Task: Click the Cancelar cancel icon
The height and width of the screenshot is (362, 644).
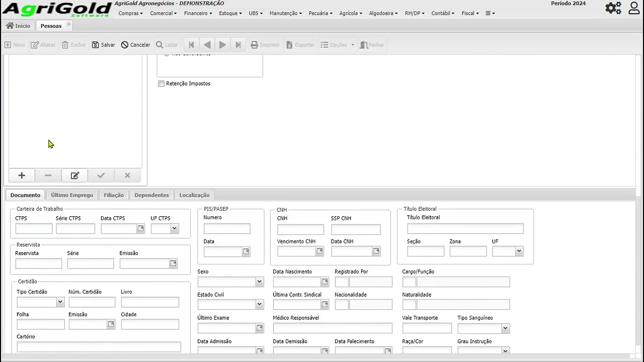Action: tap(125, 45)
